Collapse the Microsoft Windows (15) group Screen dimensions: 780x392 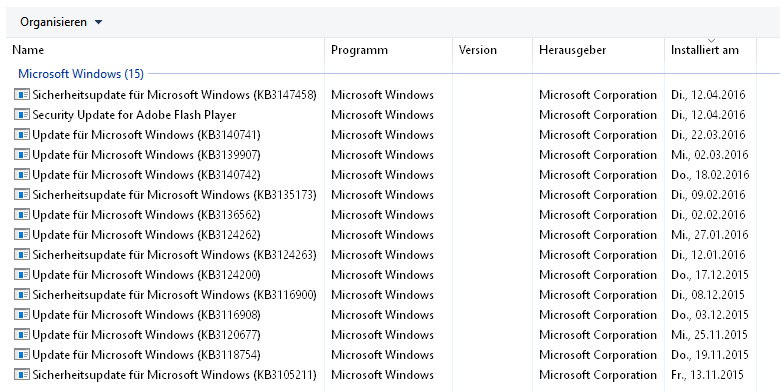81,74
